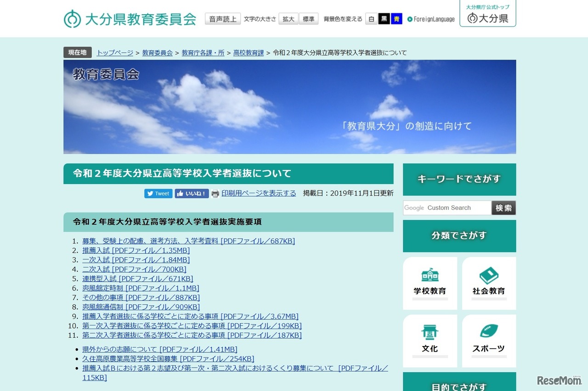Click the Tweet button
The height and width of the screenshot is (391, 588).
tap(158, 193)
